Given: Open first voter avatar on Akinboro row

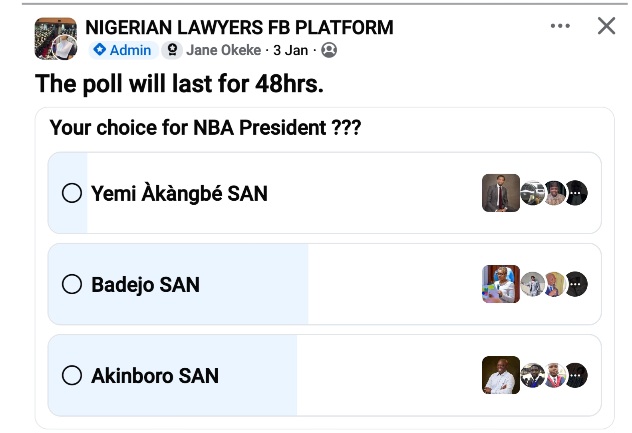Looking at the screenshot, I should pos(501,375).
